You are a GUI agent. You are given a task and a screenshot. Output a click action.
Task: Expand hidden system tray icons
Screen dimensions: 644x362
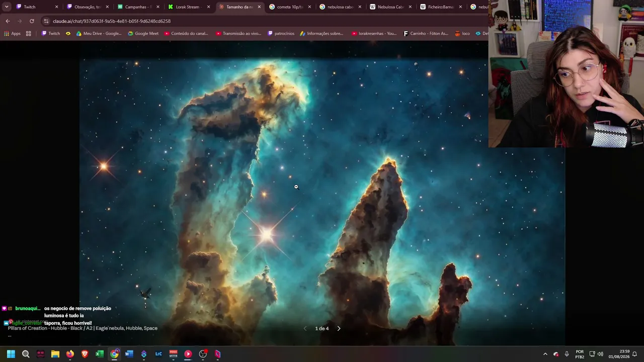pos(545,354)
